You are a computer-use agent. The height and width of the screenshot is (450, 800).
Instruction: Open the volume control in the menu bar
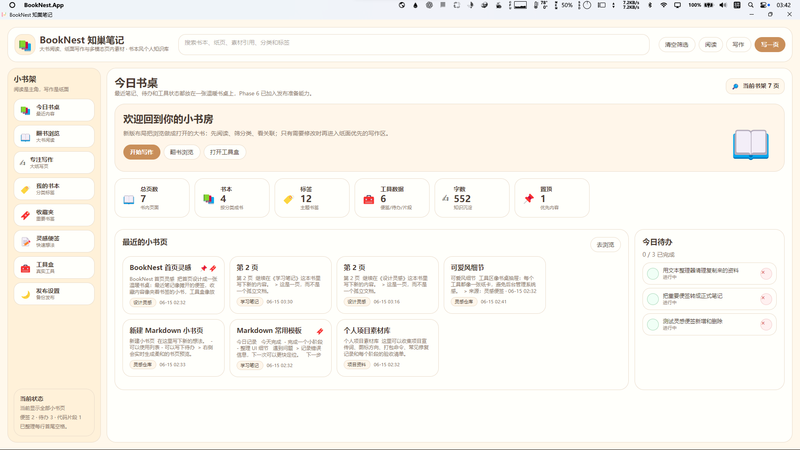(723, 5)
